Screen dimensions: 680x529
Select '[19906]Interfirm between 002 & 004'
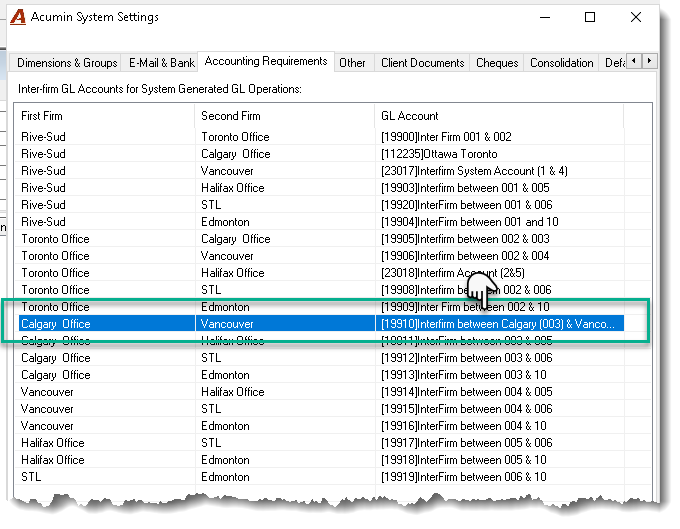(x=465, y=256)
